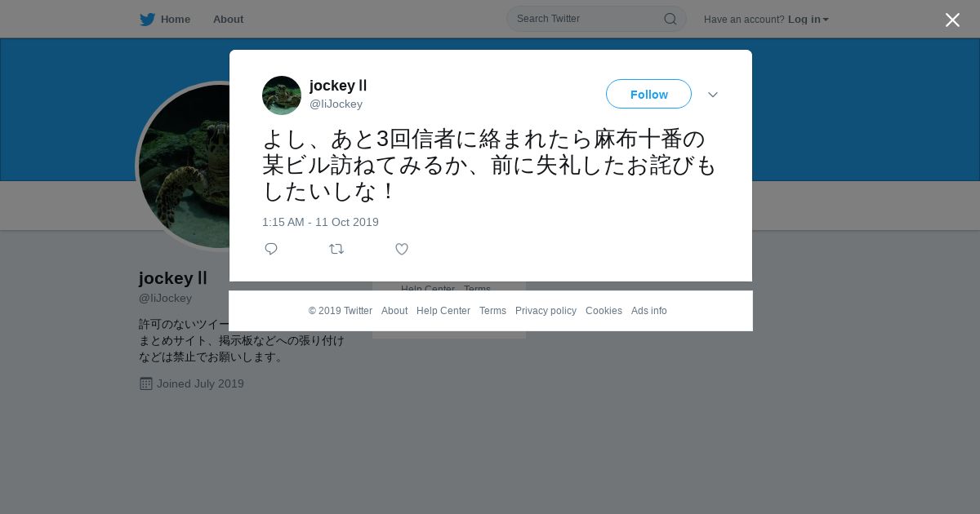Viewport: 980px width, 514px height.
Task: Open the Cookies footer link
Action: pos(604,311)
